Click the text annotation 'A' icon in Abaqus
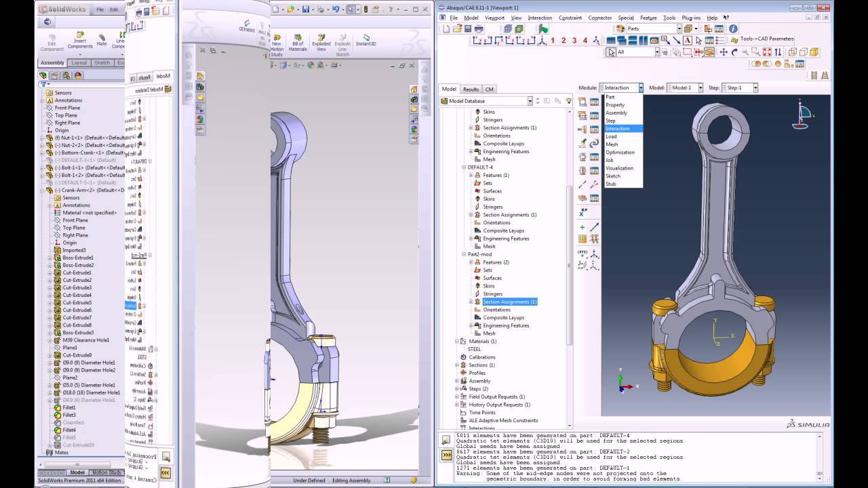The height and width of the screenshot is (488, 868). (687, 41)
